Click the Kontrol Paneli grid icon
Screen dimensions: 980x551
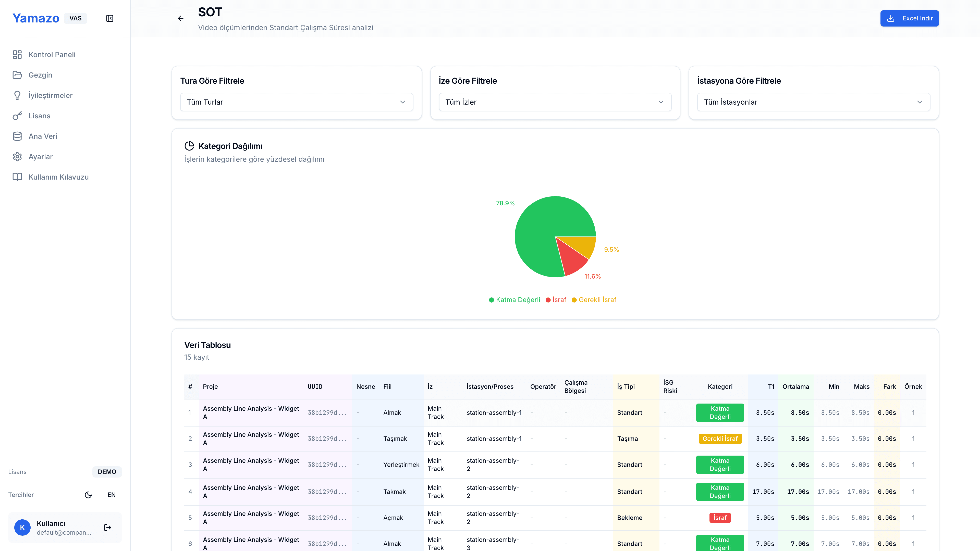point(17,55)
